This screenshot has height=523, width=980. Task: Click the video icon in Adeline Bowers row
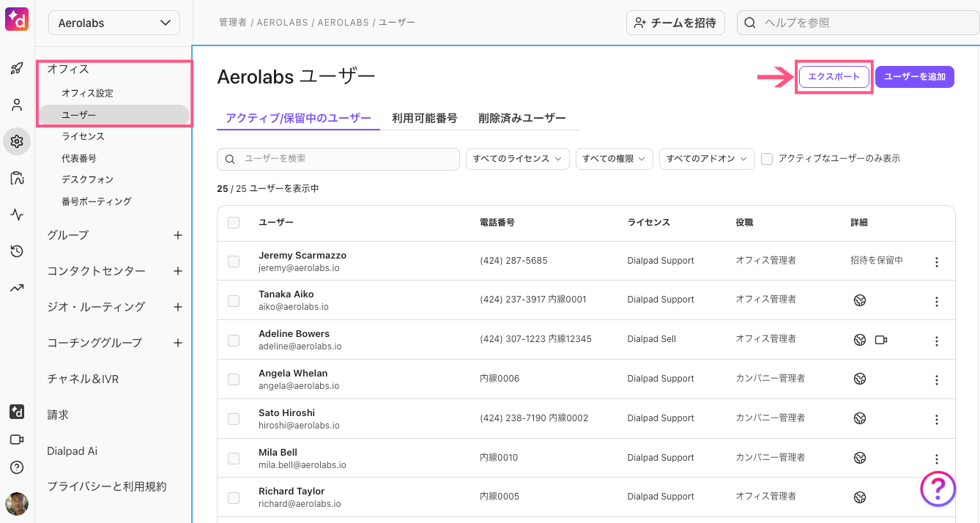point(881,340)
